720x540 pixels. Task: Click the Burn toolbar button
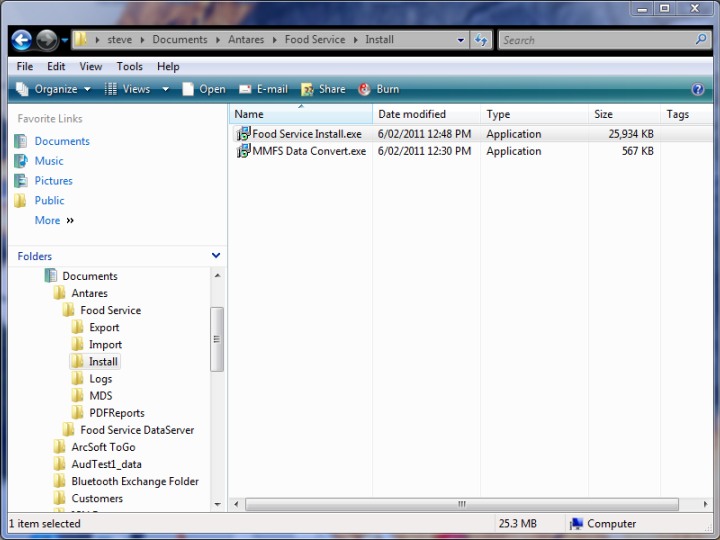[378, 89]
